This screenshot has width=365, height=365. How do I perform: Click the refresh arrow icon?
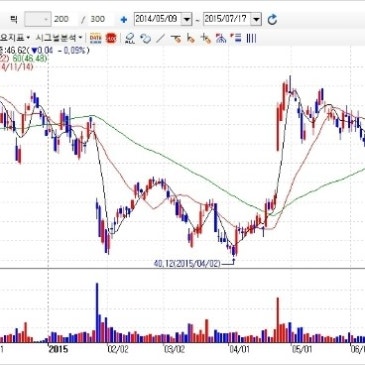click(272, 19)
